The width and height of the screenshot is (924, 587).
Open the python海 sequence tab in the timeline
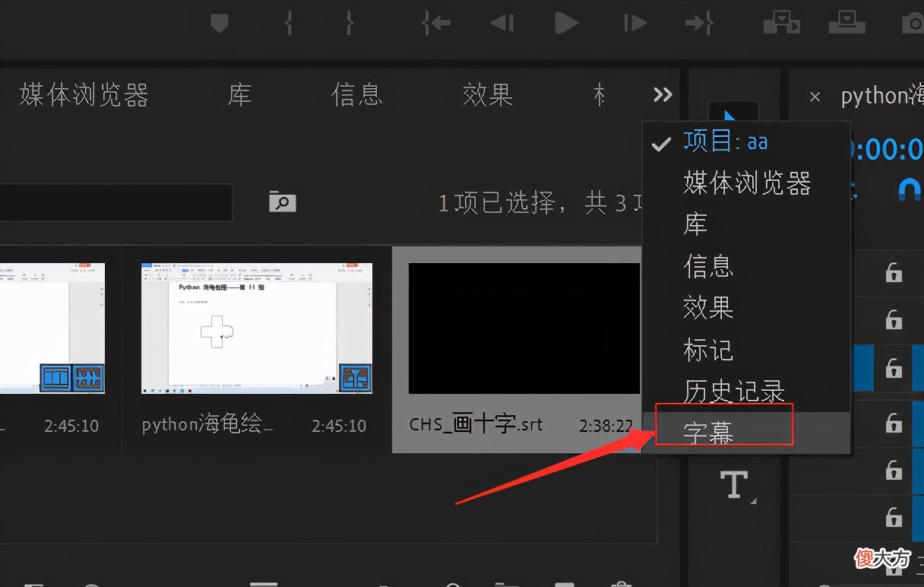pyautogui.click(x=881, y=96)
